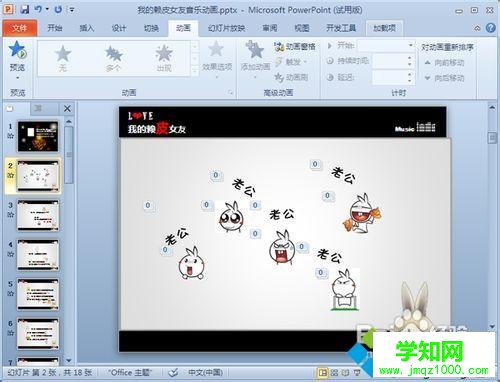The image size is (500, 382).
Task: Switch to Slide Sorter view in status bar
Action: point(334,372)
